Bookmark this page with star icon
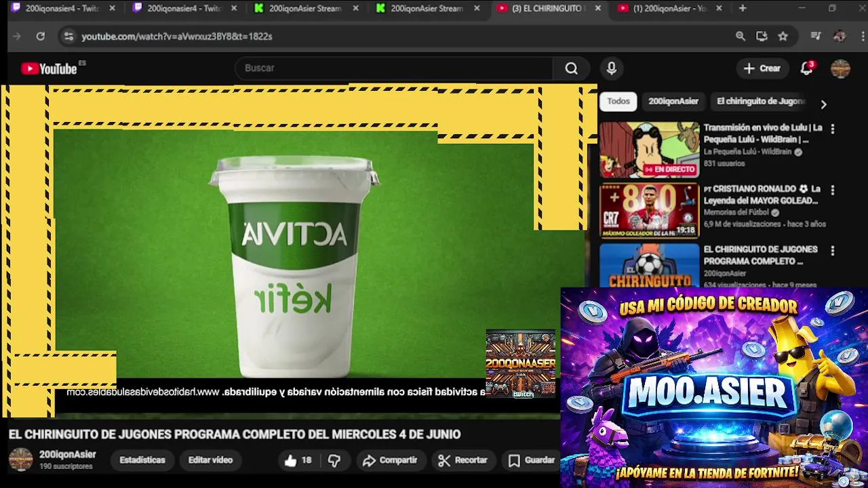The height and width of the screenshot is (488, 868). pyautogui.click(x=783, y=36)
